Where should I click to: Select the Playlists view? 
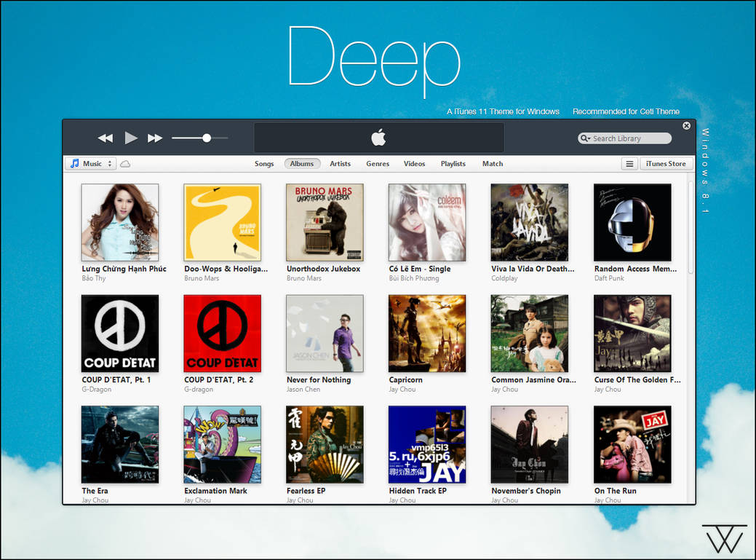tap(453, 164)
